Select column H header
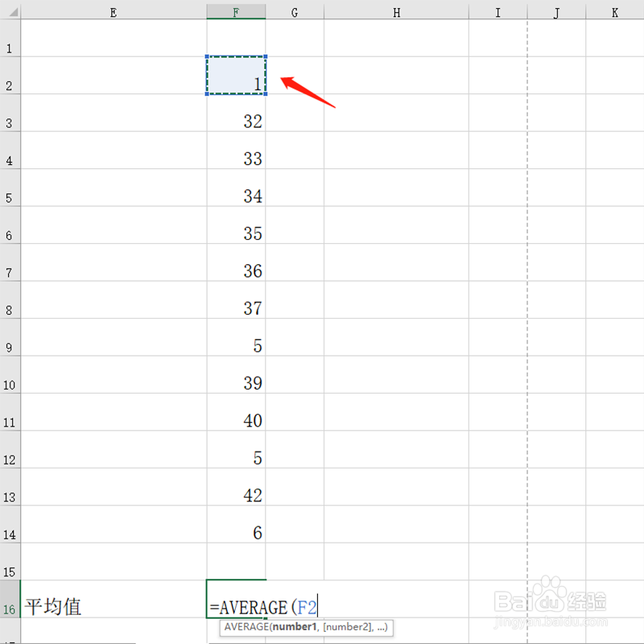 (396, 12)
